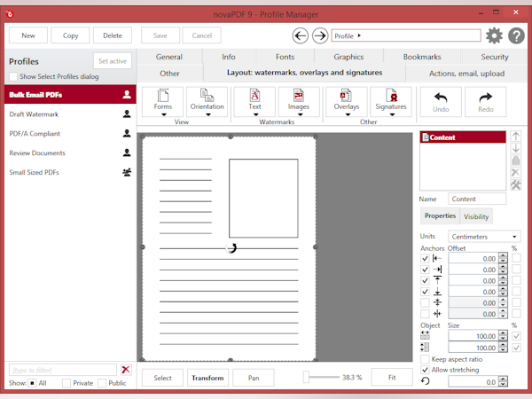Open the Overlays tool
Viewport: 532px width, 399px height.
347,101
